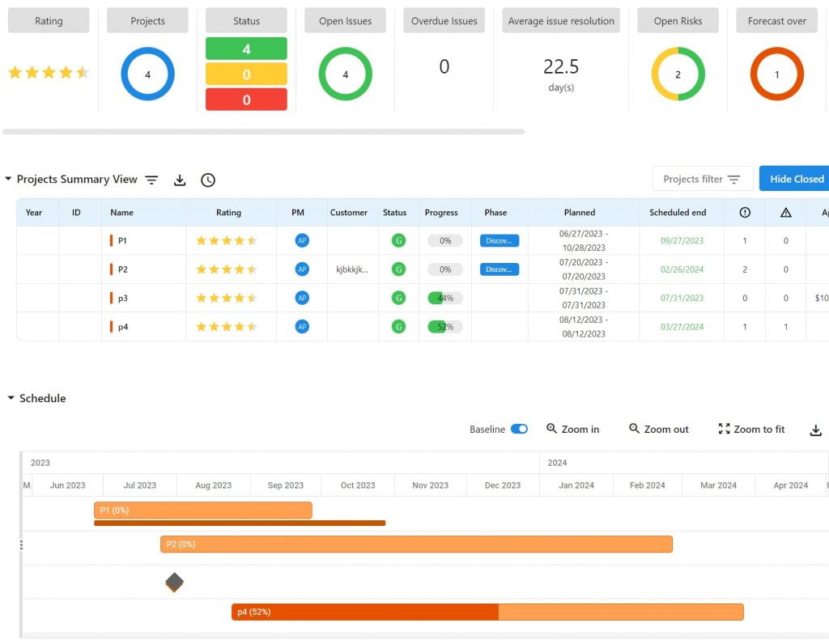Viewport: 829px width, 644px height.
Task: Click the p4 (52%) Gantt bar
Action: 487,612
